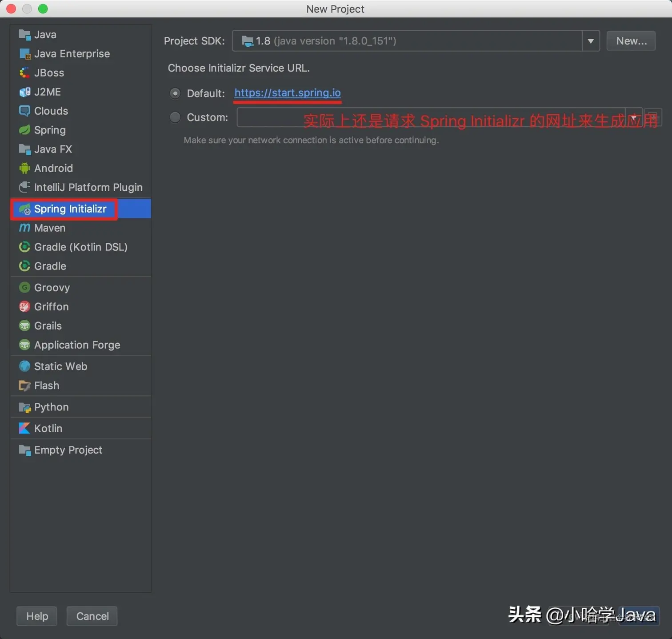This screenshot has width=672, height=639.
Task: Click the green zoom window button
Action: [x=43, y=8]
